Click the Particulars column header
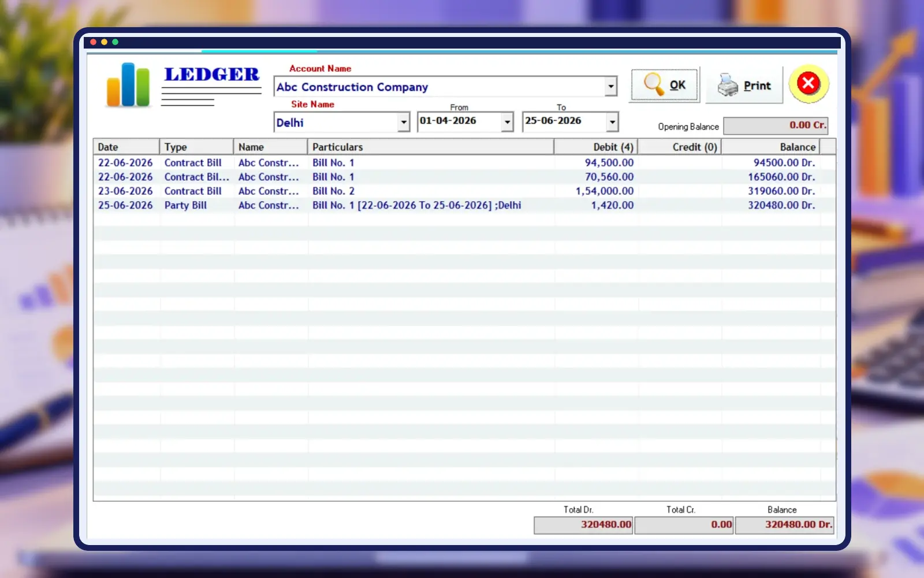 431,147
